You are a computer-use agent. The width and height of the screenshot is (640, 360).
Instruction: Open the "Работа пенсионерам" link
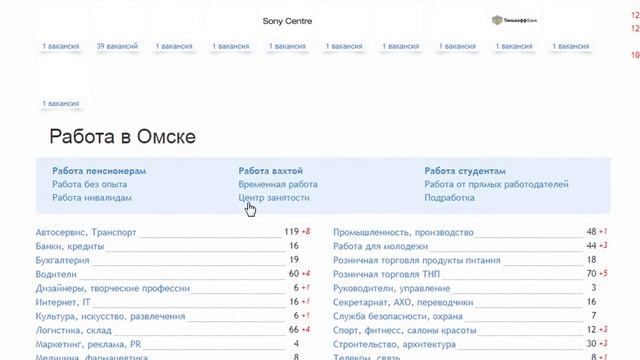[99, 171]
